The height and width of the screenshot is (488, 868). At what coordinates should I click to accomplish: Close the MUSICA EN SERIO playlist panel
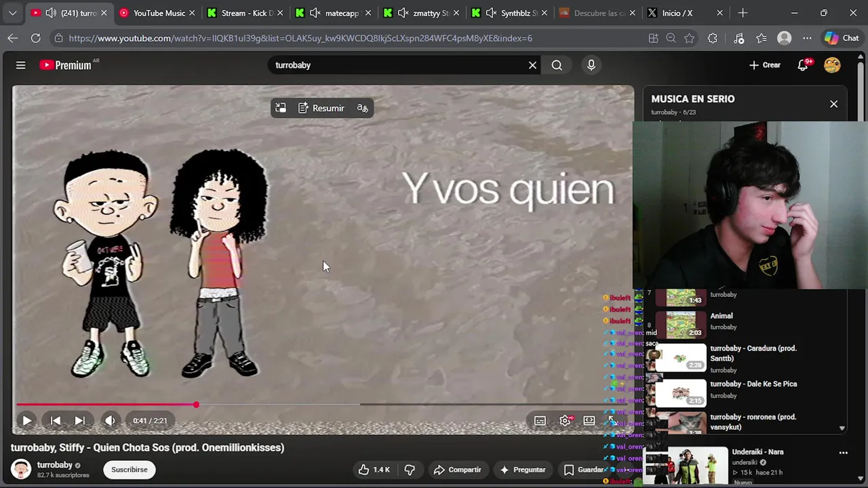tap(833, 104)
